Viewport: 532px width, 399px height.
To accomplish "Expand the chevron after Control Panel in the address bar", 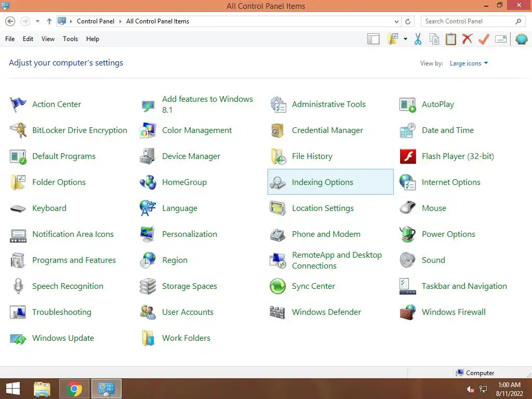I will click(x=120, y=21).
